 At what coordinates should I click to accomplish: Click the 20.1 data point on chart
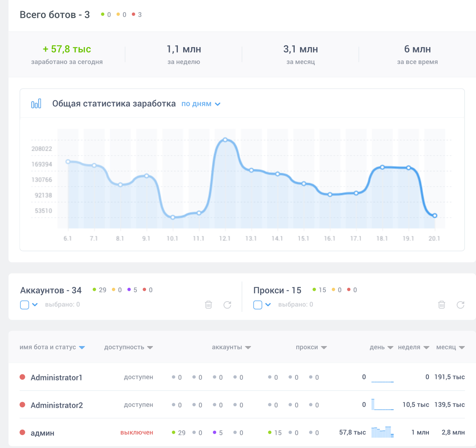pos(435,216)
